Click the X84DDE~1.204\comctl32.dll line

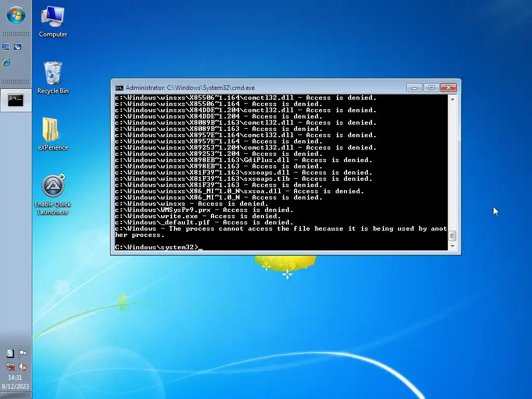pos(246,110)
